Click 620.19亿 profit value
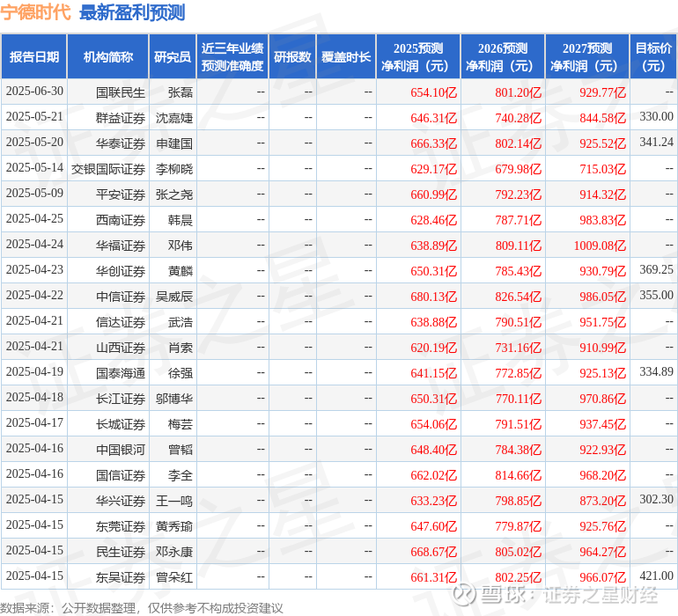678x616 pixels. (434, 348)
